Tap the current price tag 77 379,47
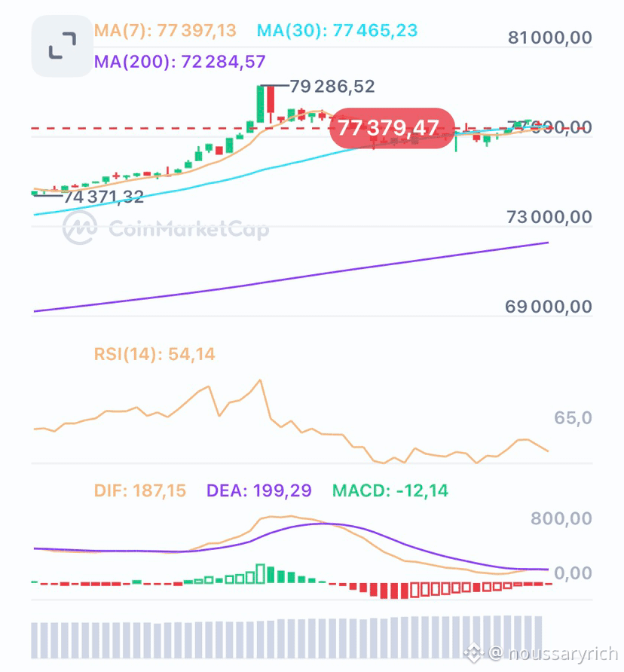The height and width of the screenshot is (672, 624). (x=392, y=128)
